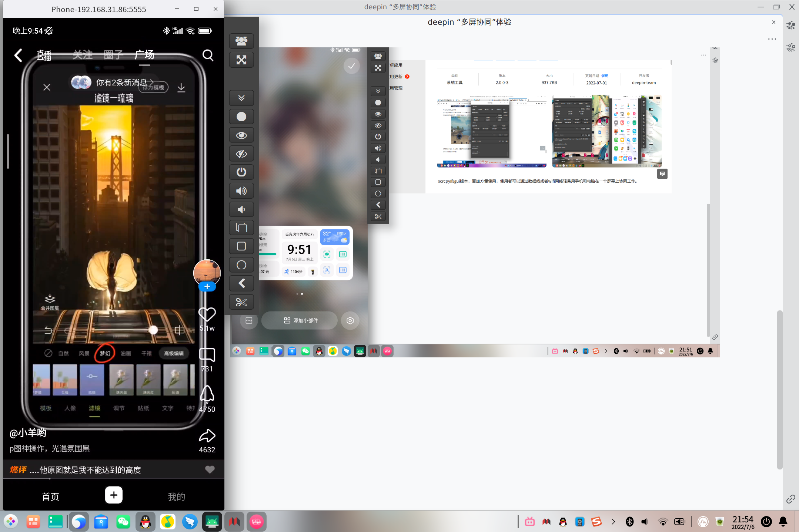
Task: Expand notification panel with double chevron icon
Action: (x=241, y=98)
